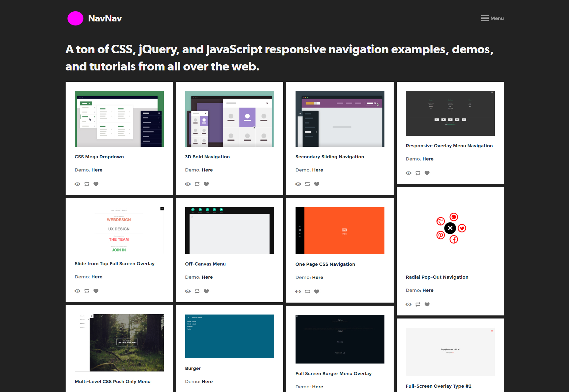
Task: Open the blue Burger thumbnail
Action: point(230,336)
